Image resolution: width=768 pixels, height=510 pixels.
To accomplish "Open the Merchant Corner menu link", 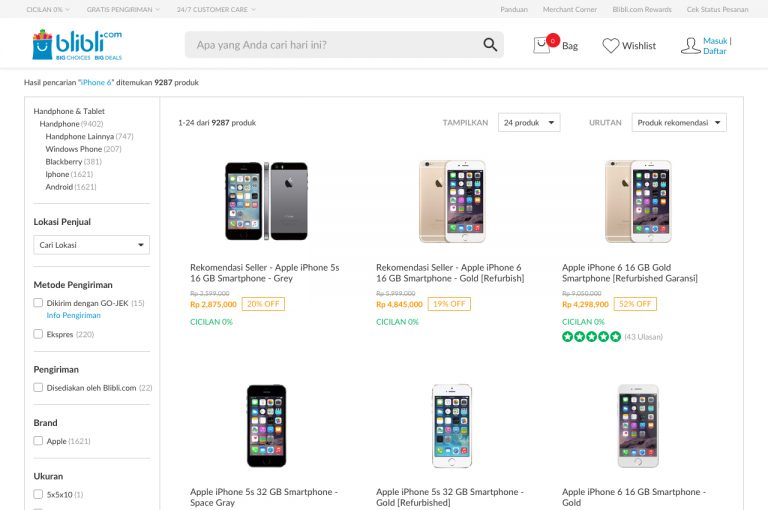I will click(570, 9).
